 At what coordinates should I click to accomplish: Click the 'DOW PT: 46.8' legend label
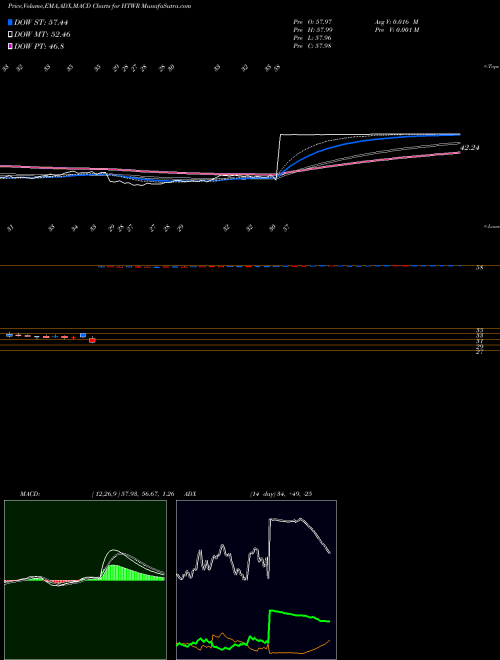point(39,46)
